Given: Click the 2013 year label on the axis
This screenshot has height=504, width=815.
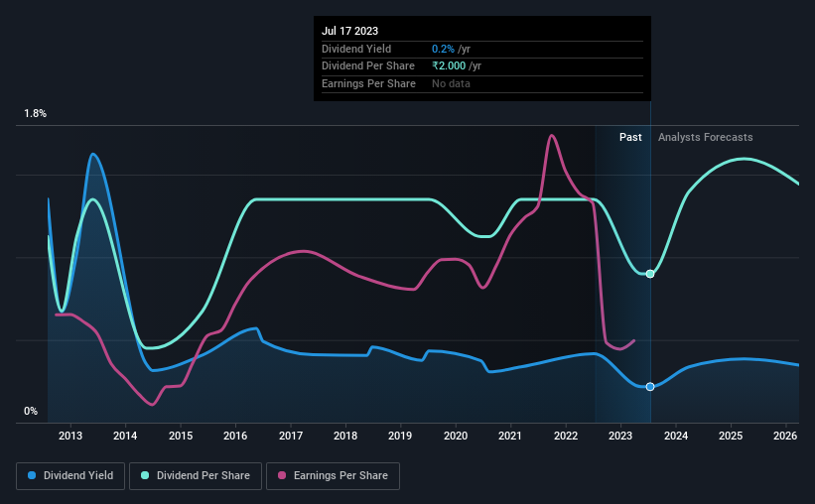Looking at the screenshot, I should click(70, 436).
